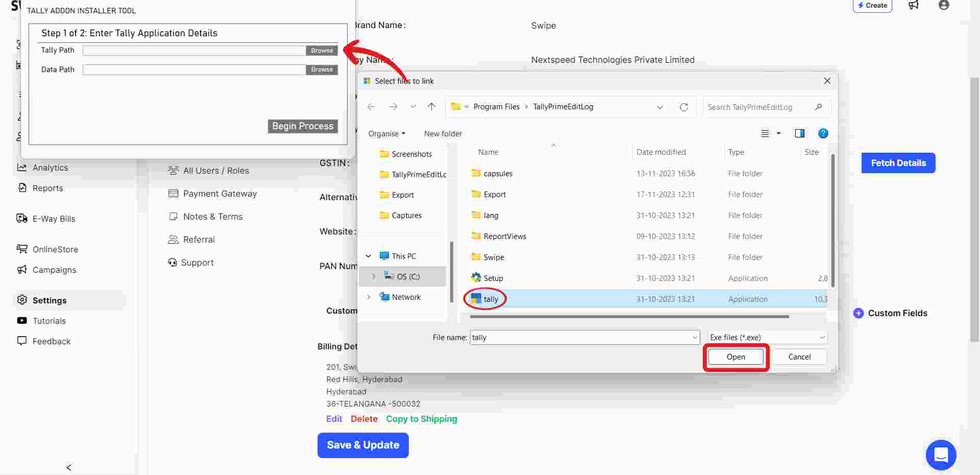The height and width of the screenshot is (475, 980).
Task: Open Settings in sidebar
Action: pyautogui.click(x=42, y=300)
